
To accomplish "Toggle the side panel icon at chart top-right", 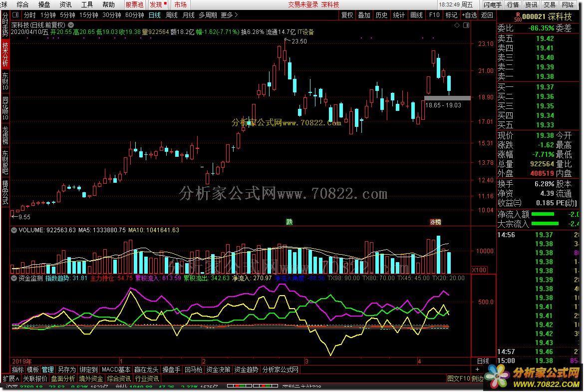I will [466, 25].
